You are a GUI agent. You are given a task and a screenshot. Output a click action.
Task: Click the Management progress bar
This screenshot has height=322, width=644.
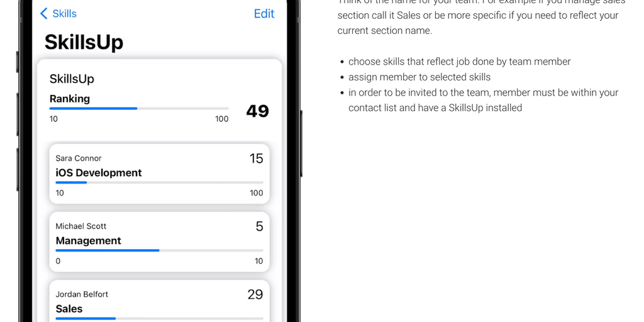pyautogui.click(x=159, y=250)
